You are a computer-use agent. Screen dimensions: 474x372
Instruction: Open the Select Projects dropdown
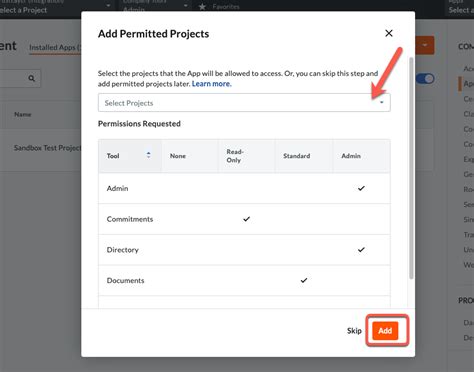tap(244, 103)
